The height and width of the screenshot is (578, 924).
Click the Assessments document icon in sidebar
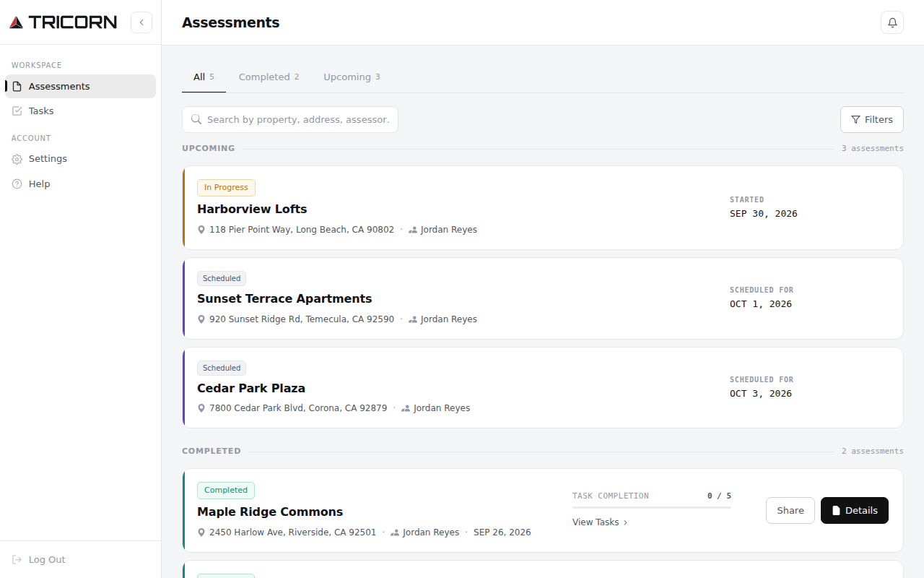pos(17,87)
